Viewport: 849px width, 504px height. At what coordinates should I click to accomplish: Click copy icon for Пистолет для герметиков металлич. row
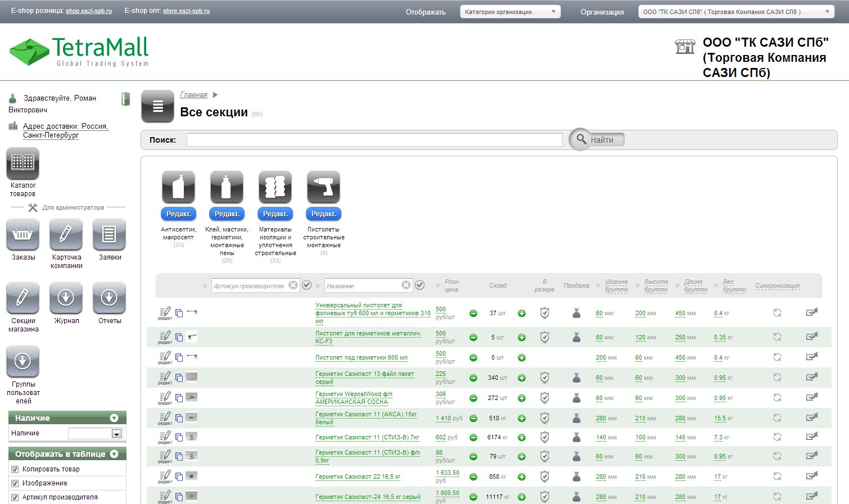pyautogui.click(x=179, y=337)
